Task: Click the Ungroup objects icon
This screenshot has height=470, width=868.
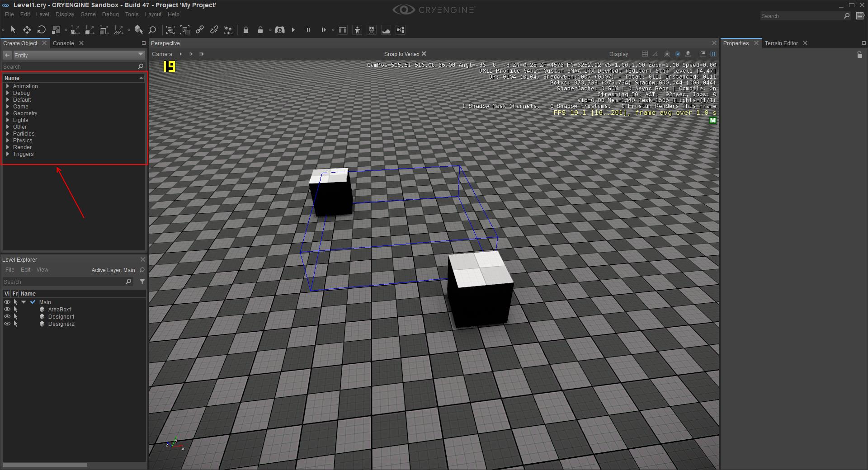Action: coord(185,30)
